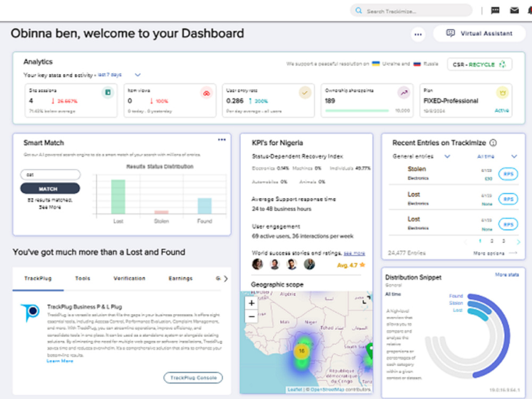The image size is (532, 399).
Task: Expand the last 7 days dropdown chevron
Action: coord(137,74)
